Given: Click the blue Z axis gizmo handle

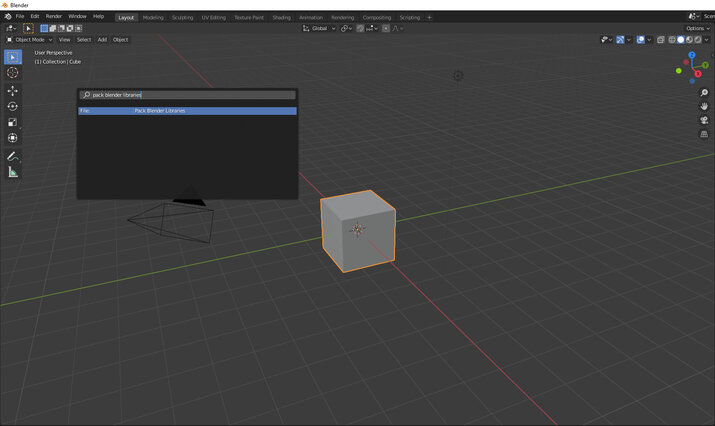Looking at the screenshot, I should click(x=691, y=56).
